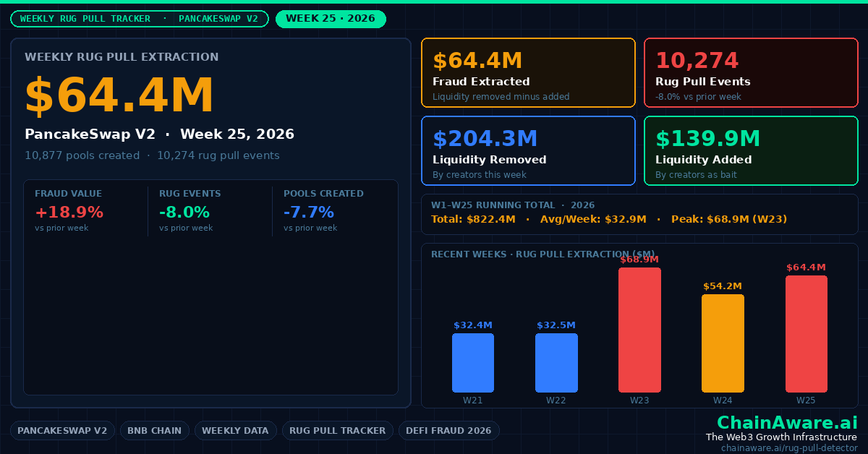Click the large $64.4M headline figure
The image size is (868, 454).
pos(119,96)
